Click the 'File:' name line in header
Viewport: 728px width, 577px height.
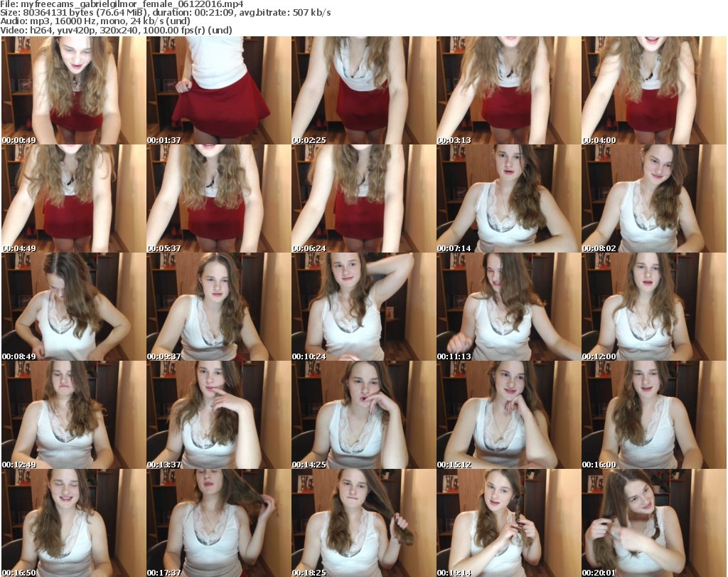click(x=122, y=4)
